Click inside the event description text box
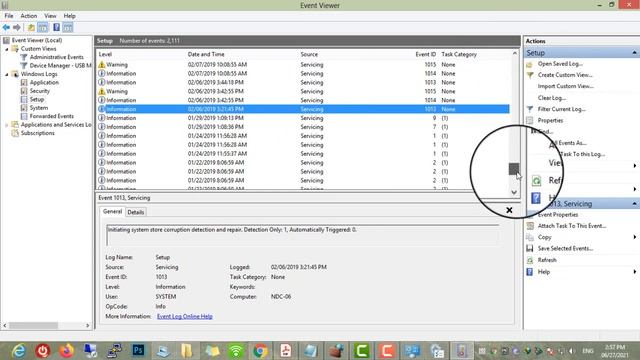 pyautogui.click(x=302, y=235)
